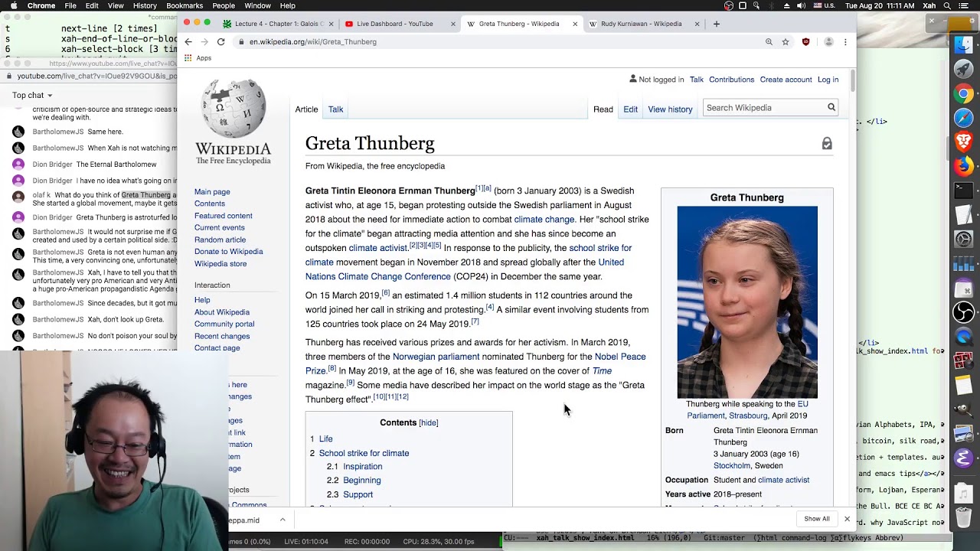Click the Create account link

tap(786, 80)
